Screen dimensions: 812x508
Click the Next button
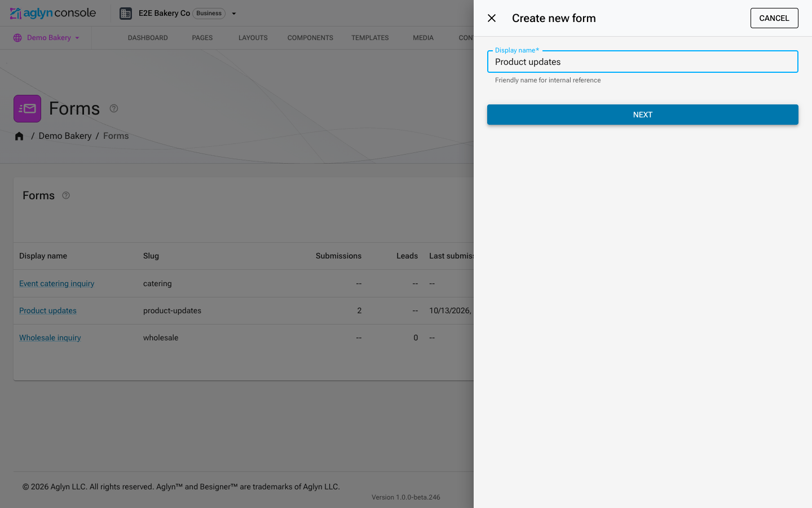point(643,115)
